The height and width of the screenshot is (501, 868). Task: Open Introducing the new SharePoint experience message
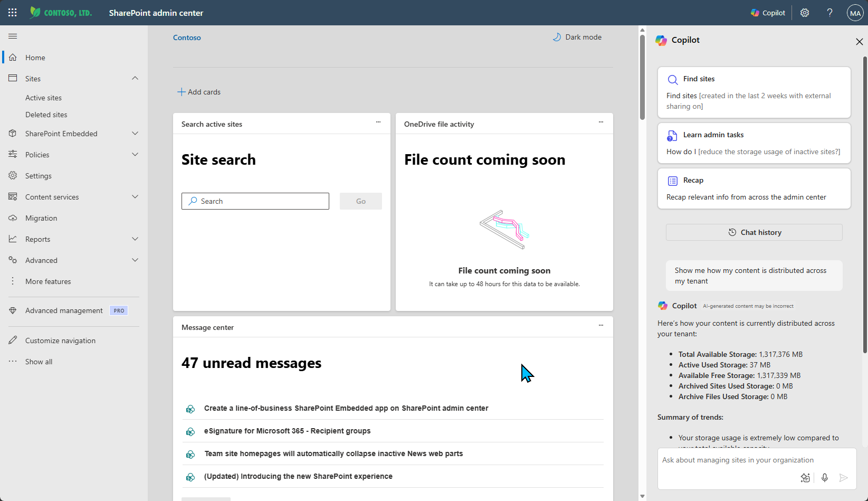[x=298, y=476]
